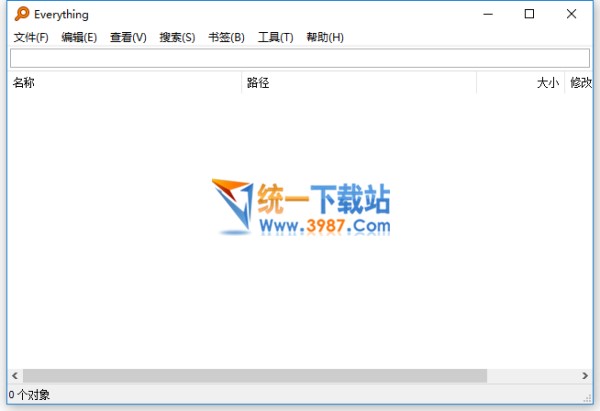Focus the search input box
600x411 pixels.
(x=299, y=58)
